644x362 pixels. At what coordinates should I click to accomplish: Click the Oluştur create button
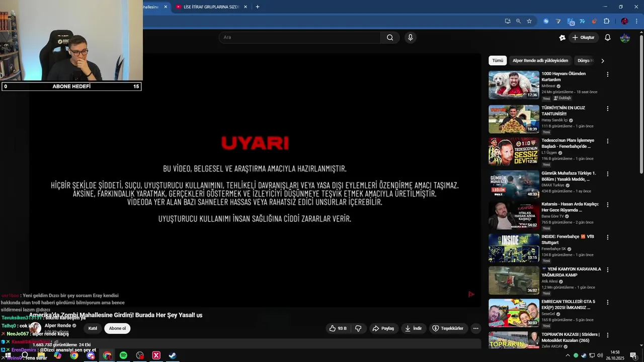(583, 38)
